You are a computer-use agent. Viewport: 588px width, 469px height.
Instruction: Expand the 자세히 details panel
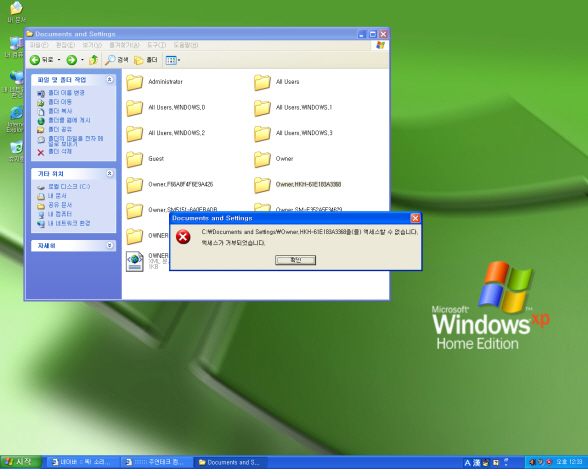110,245
